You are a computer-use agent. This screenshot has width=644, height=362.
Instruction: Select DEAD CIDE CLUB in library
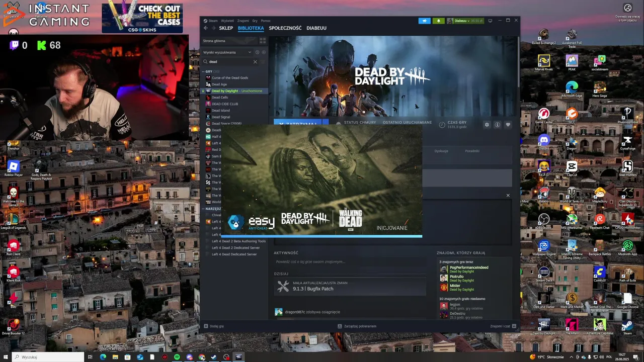[225, 104]
